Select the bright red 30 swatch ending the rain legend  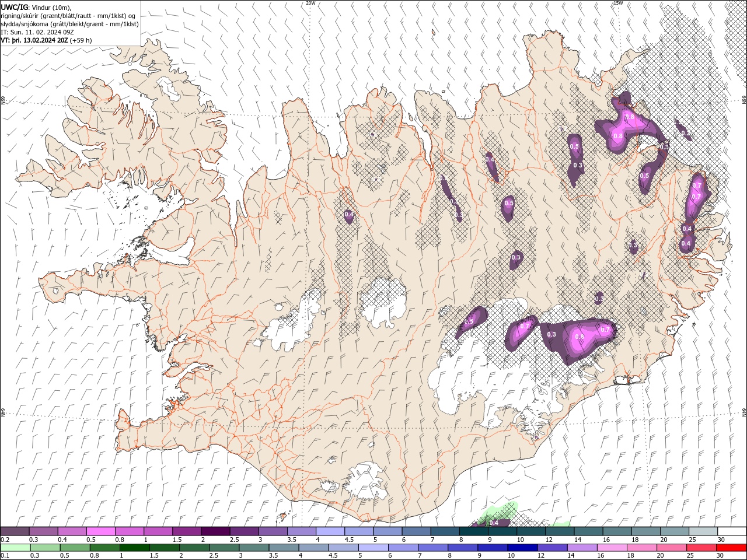tap(732, 548)
